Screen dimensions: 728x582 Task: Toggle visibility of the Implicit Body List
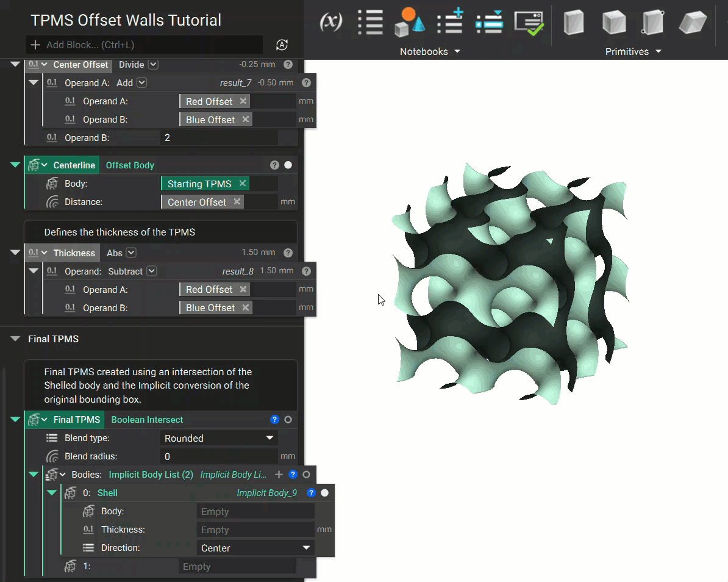pos(307,475)
